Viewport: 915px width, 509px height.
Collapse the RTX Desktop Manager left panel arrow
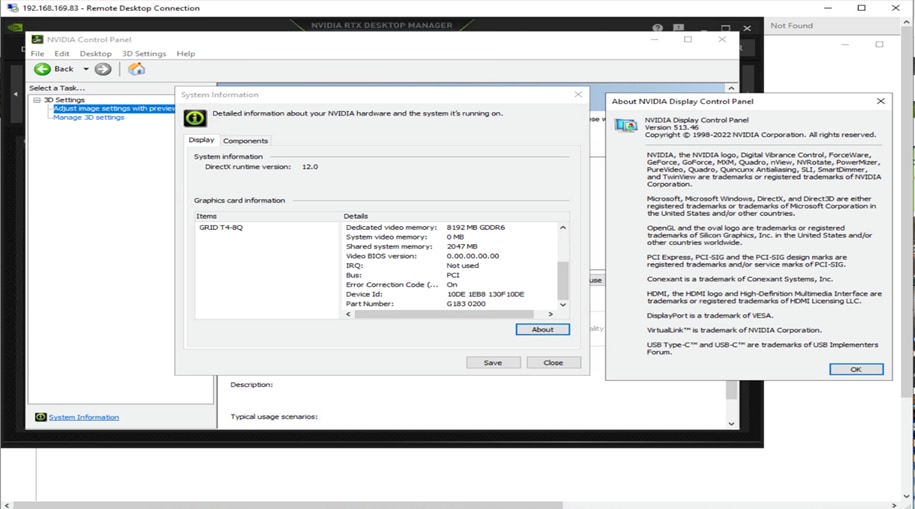tap(15, 93)
